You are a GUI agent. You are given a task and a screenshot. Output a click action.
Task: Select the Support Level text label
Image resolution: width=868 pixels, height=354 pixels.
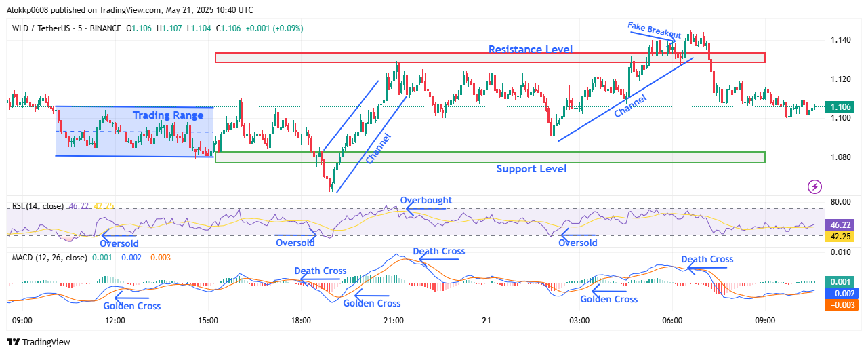point(531,168)
